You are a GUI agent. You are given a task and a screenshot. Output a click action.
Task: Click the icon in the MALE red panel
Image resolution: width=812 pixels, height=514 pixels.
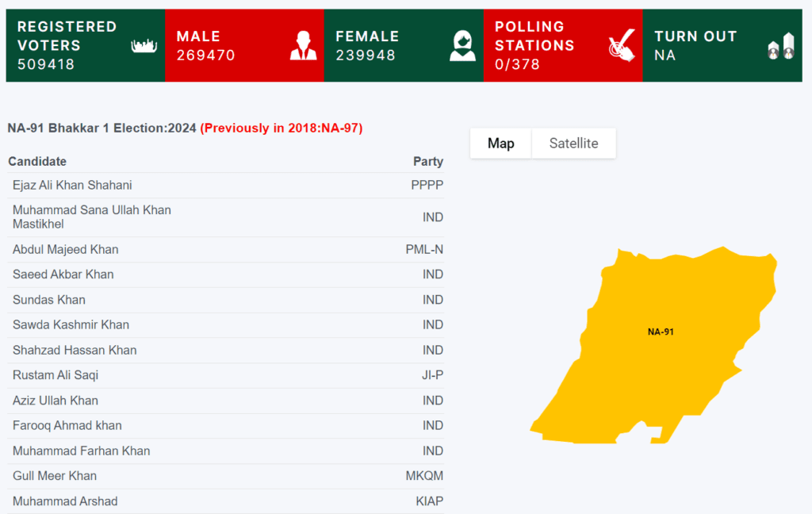[304, 45]
